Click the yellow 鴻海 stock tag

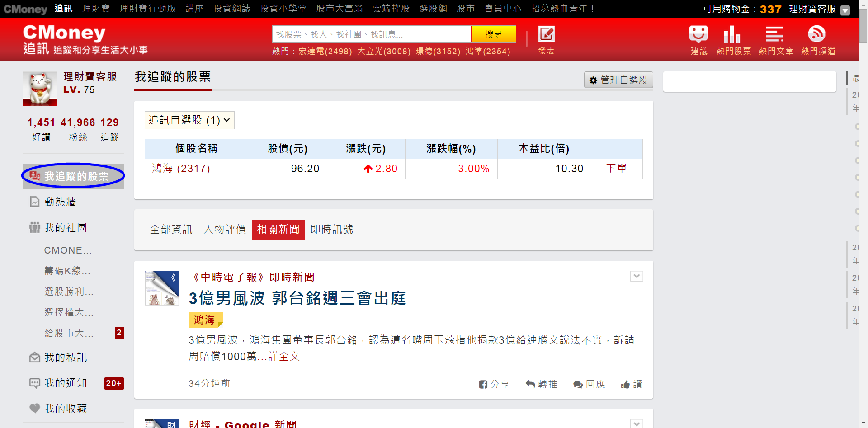pyautogui.click(x=206, y=320)
